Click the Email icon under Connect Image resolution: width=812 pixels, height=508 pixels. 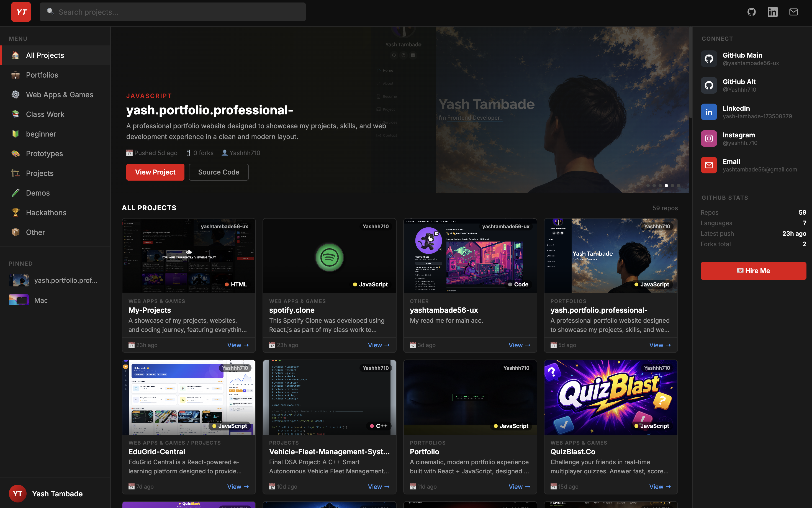(709, 165)
